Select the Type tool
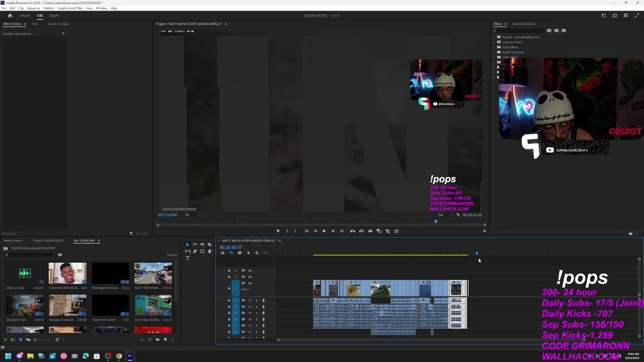 [188, 258]
